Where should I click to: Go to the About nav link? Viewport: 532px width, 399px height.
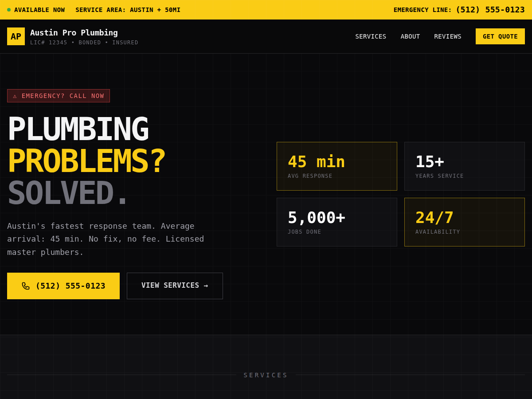point(410,36)
